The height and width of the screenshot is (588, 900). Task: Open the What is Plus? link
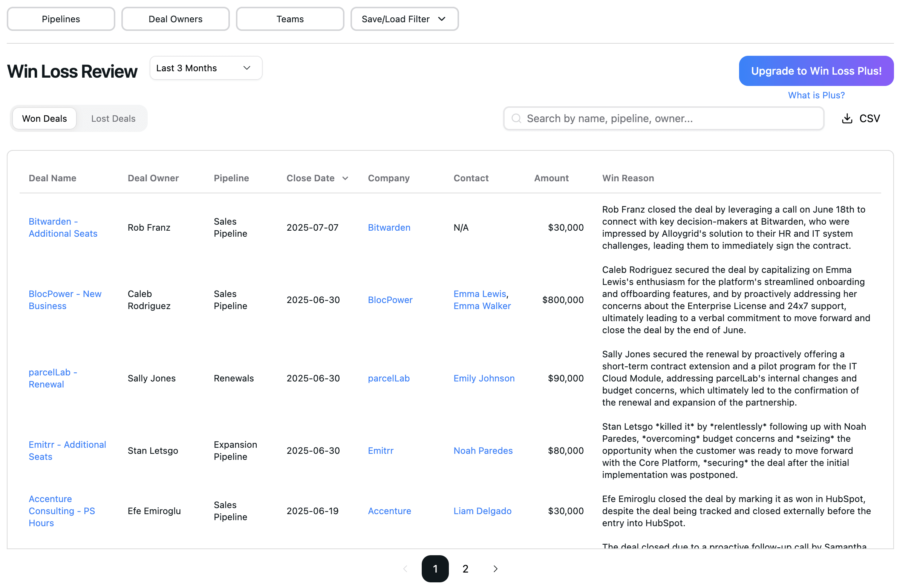816,95
